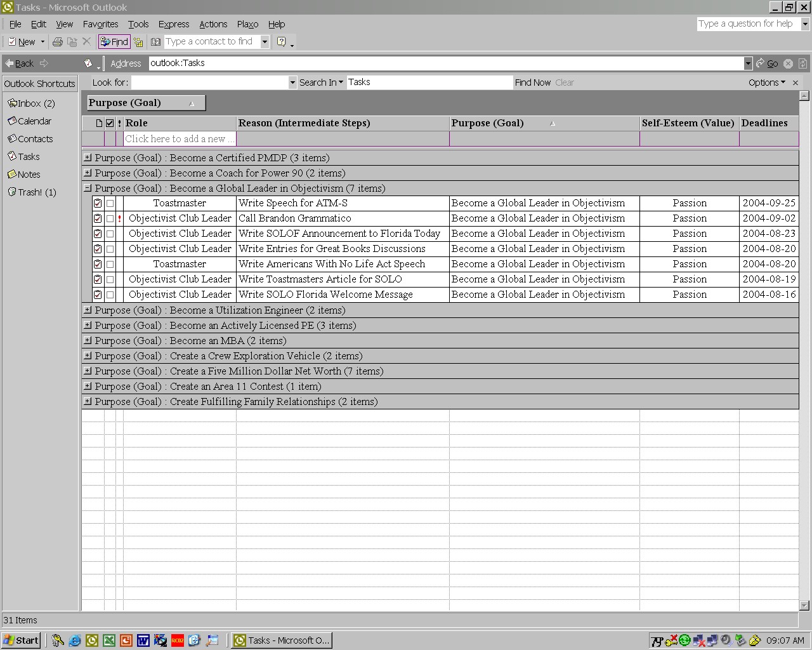Image resolution: width=812 pixels, height=650 pixels.
Task: Expand Become an Actively Licensed PE group
Action: [x=88, y=325]
